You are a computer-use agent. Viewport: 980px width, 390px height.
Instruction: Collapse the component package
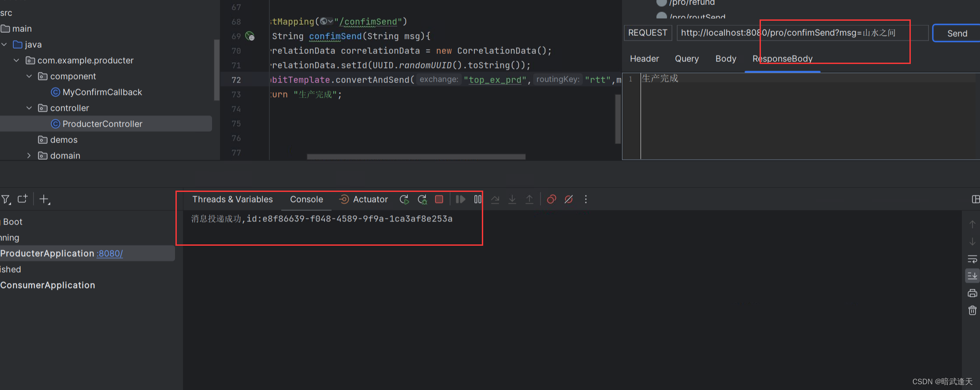tap(29, 76)
